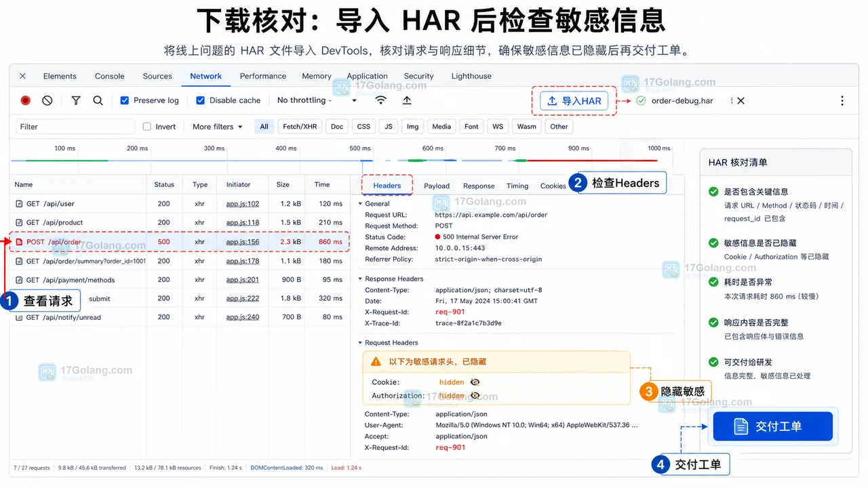
Task: Click the document icon of /api/product
Action: [x=19, y=222]
